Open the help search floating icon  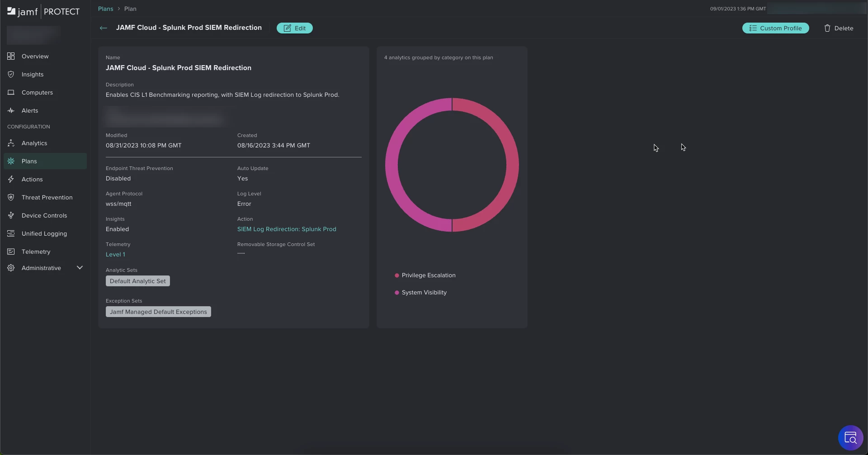[x=850, y=438]
